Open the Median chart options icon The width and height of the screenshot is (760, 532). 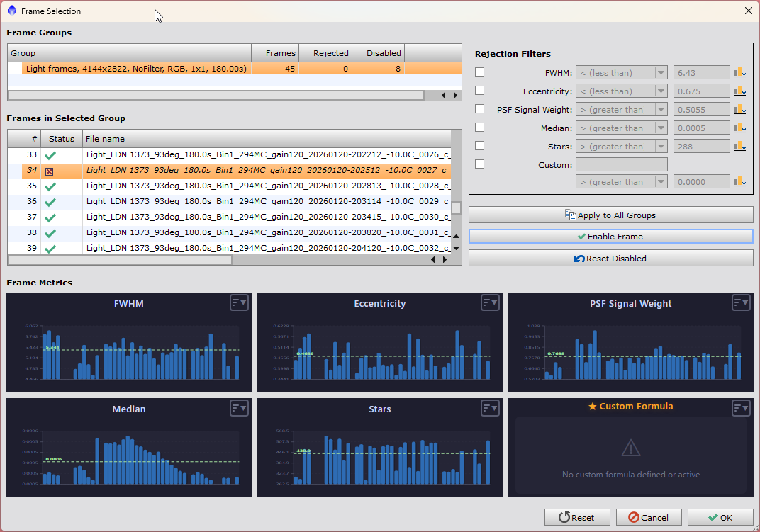click(239, 408)
